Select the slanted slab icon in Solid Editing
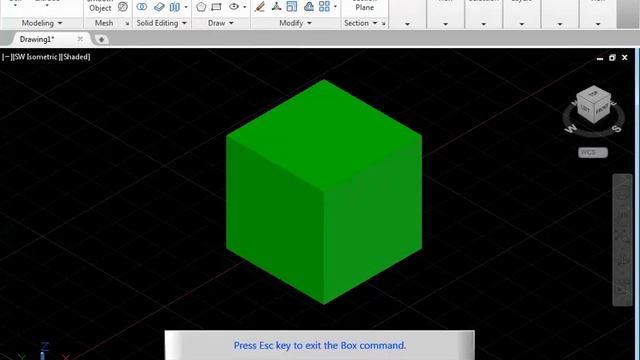The height and width of the screenshot is (360, 640). point(159,7)
